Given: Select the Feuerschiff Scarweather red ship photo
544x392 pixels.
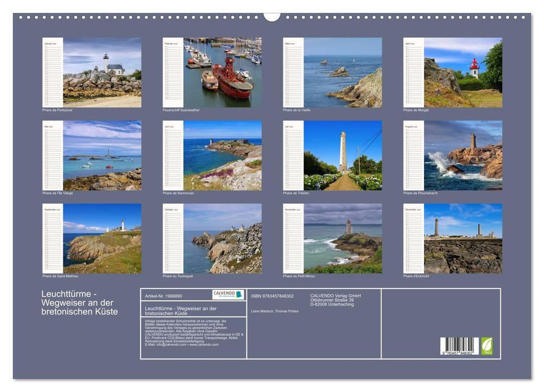Looking at the screenshot, I should (222, 72).
